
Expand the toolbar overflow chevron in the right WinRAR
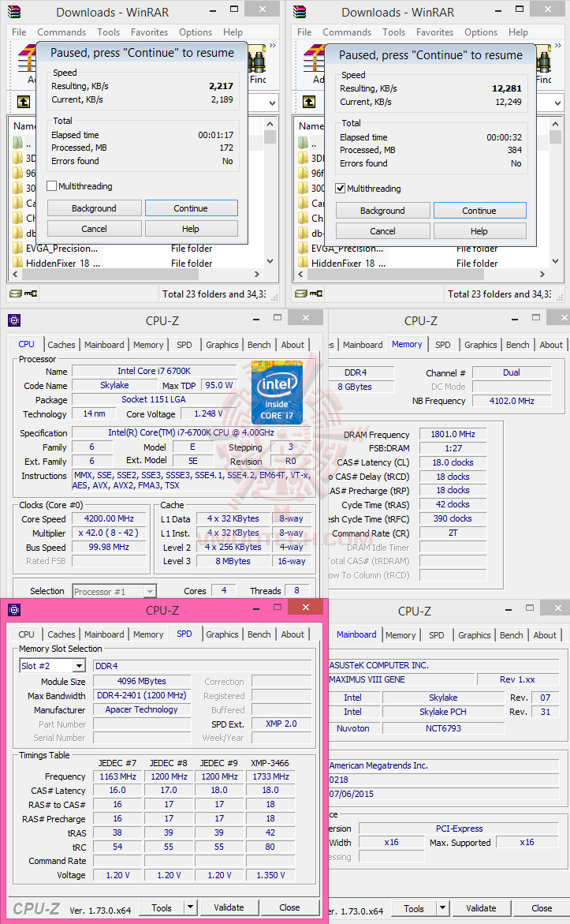[x=557, y=46]
